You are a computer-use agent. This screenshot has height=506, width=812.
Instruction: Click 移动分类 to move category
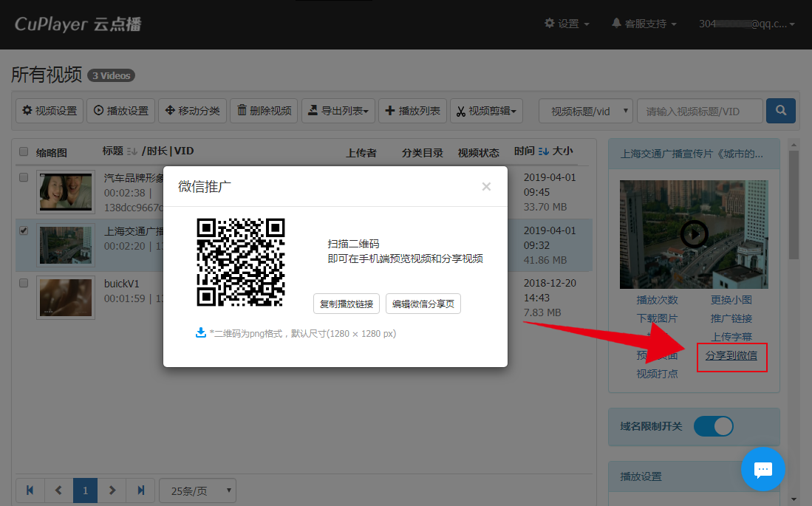tap(193, 111)
